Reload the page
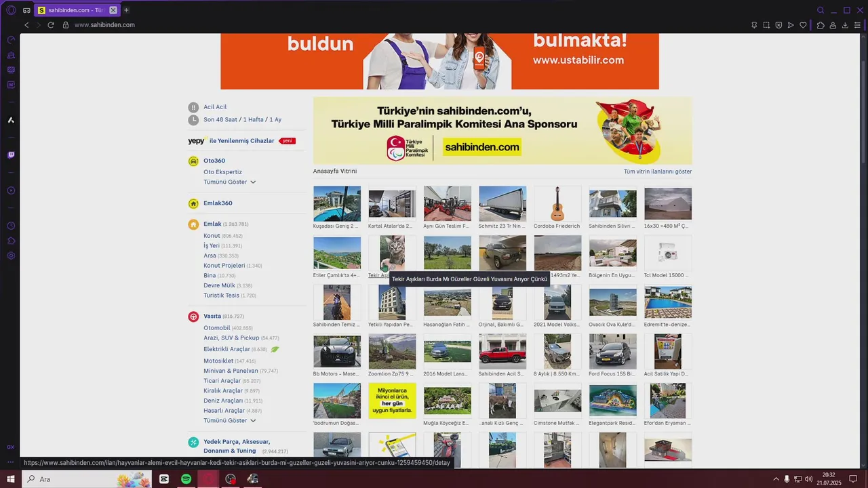 [50, 25]
